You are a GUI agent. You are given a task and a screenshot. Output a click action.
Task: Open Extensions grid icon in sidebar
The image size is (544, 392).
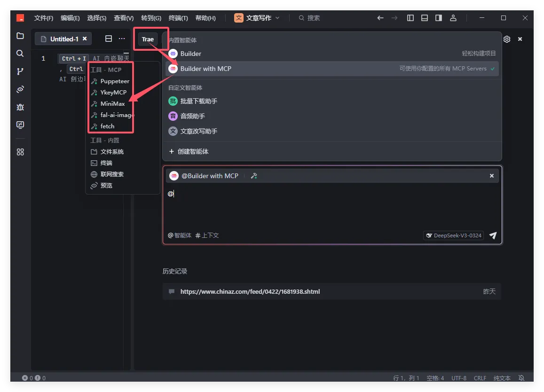(x=20, y=152)
